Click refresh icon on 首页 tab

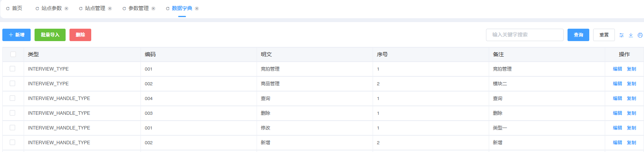click(x=8, y=9)
